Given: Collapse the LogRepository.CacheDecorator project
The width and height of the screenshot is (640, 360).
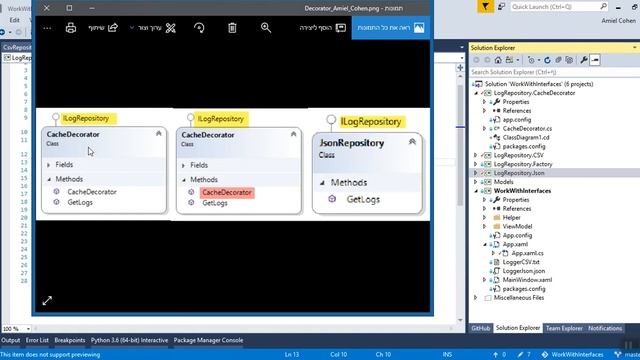Looking at the screenshot, I should pyautogui.click(x=476, y=93).
